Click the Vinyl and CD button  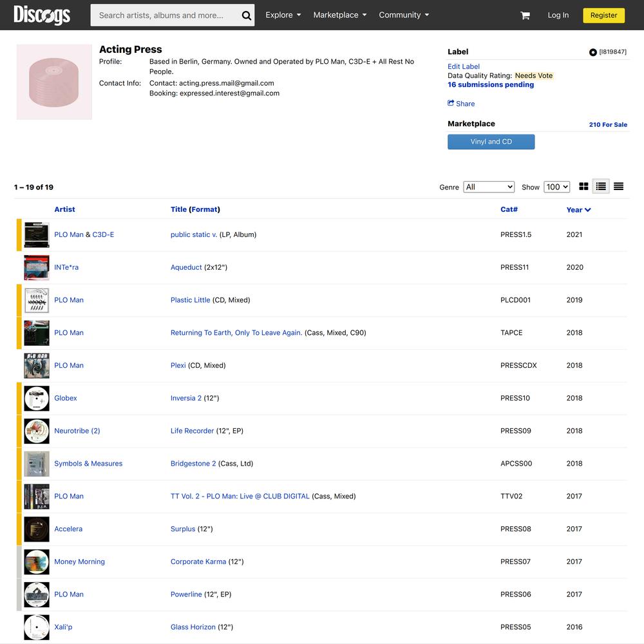pos(491,142)
